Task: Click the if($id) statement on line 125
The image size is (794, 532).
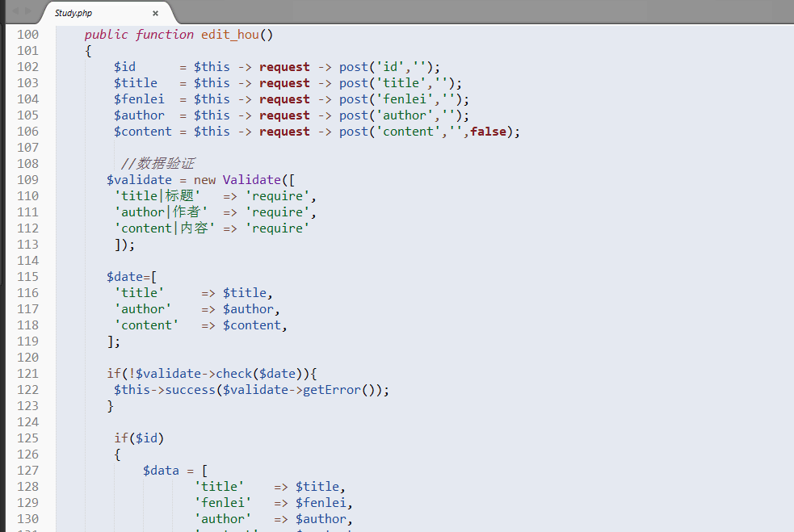Action: pos(139,438)
